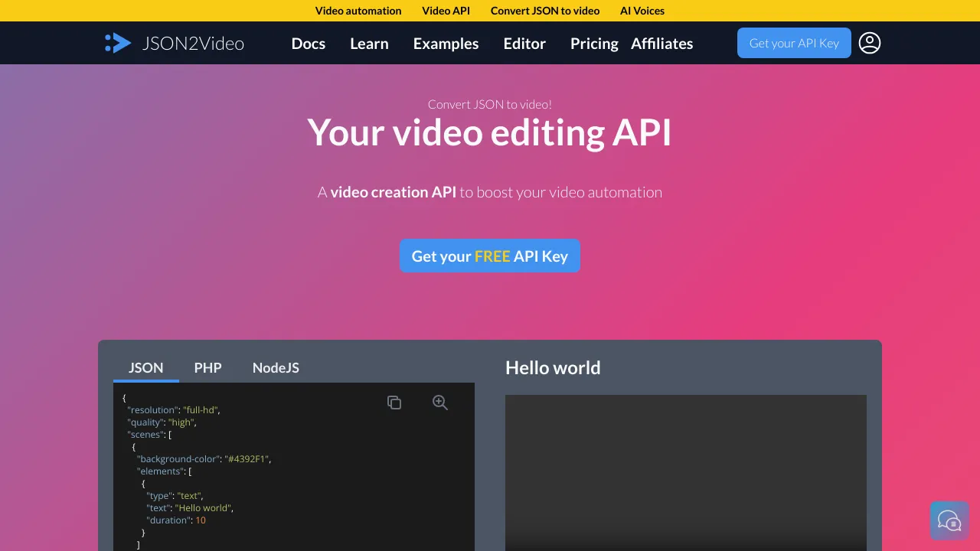Open the Convert JSON to video link
This screenshot has width=980, height=551.
[545, 11]
